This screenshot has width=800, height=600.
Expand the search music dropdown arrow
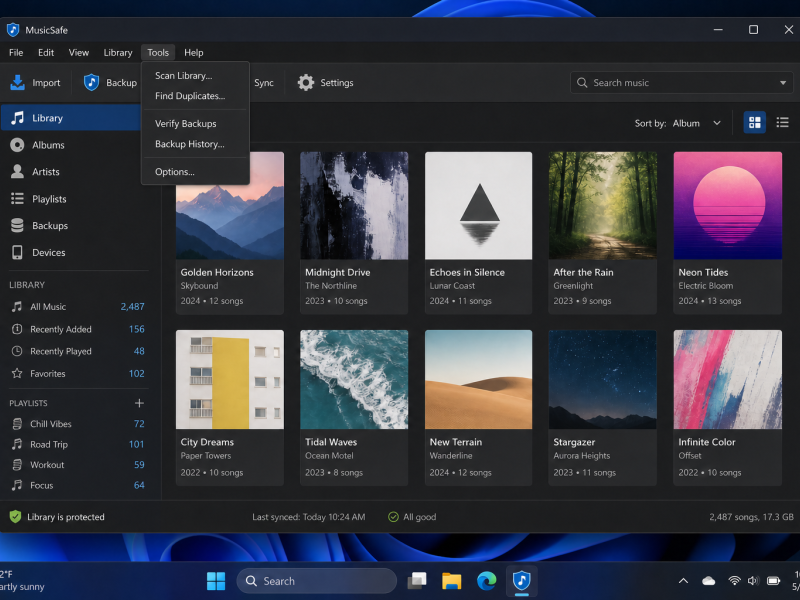(x=783, y=83)
